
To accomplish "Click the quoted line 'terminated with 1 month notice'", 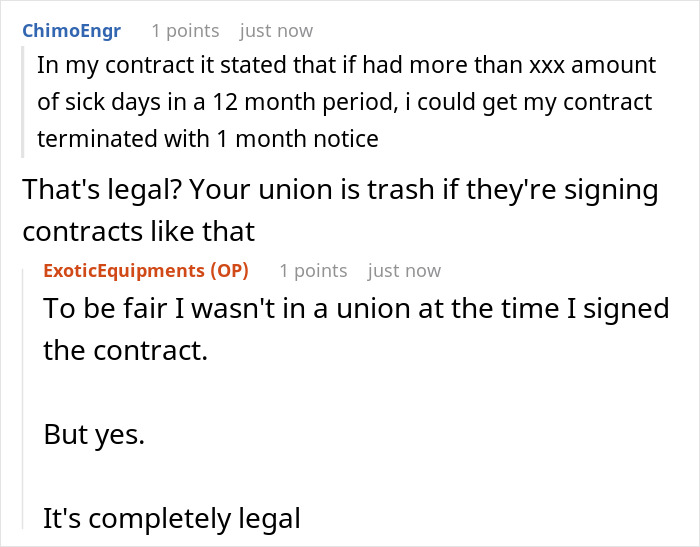I will click(x=208, y=139).
